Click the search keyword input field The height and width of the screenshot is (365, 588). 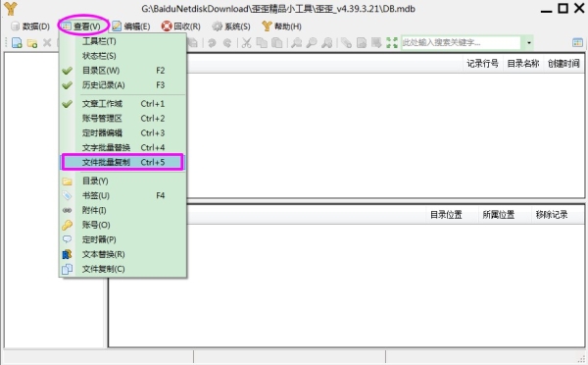pyautogui.click(x=462, y=43)
